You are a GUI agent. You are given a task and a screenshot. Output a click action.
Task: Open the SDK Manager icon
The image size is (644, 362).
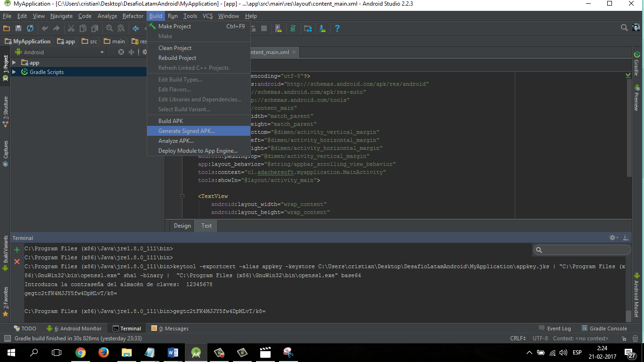pyautogui.click(x=322, y=28)
